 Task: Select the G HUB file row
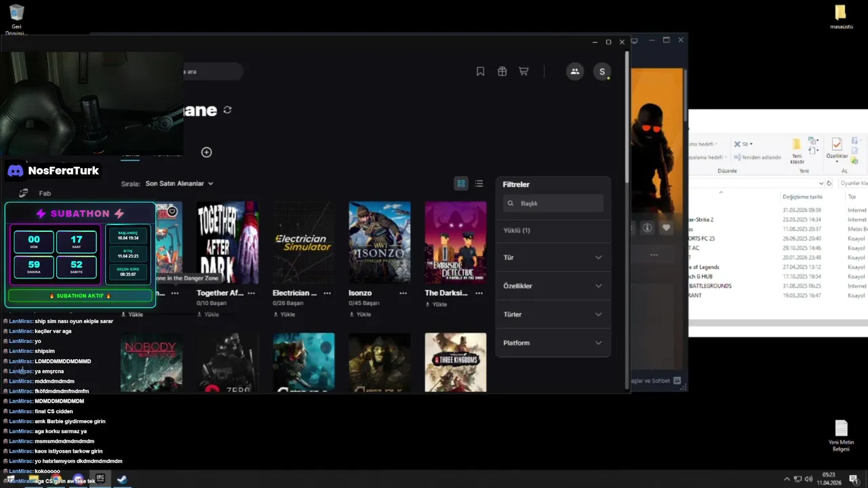pos(778,277)
